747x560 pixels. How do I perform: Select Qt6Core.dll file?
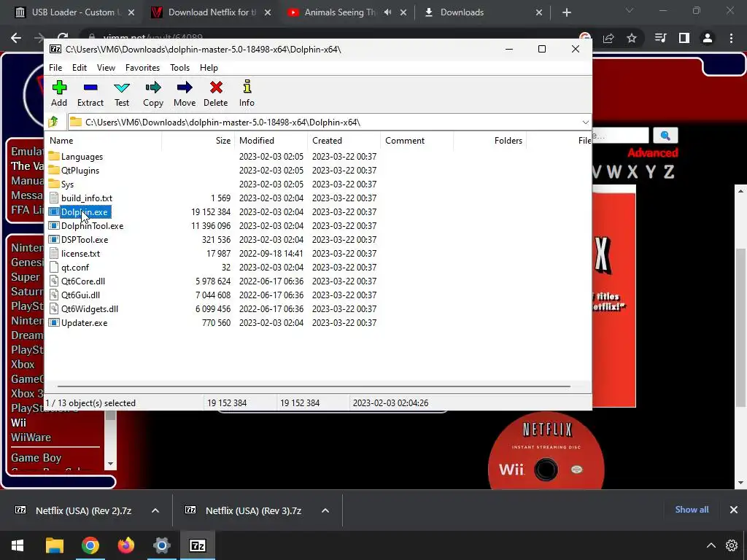click(x=83, y=281)
